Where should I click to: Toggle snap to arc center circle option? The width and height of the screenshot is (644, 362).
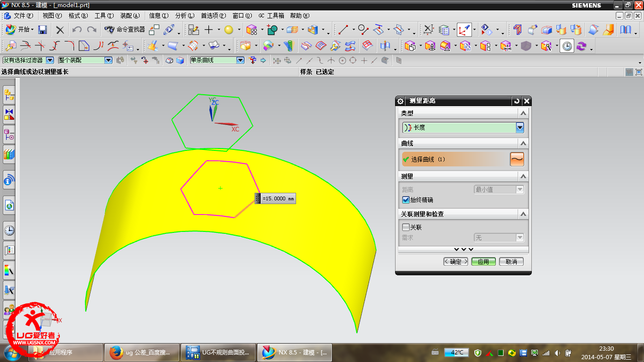342,60
